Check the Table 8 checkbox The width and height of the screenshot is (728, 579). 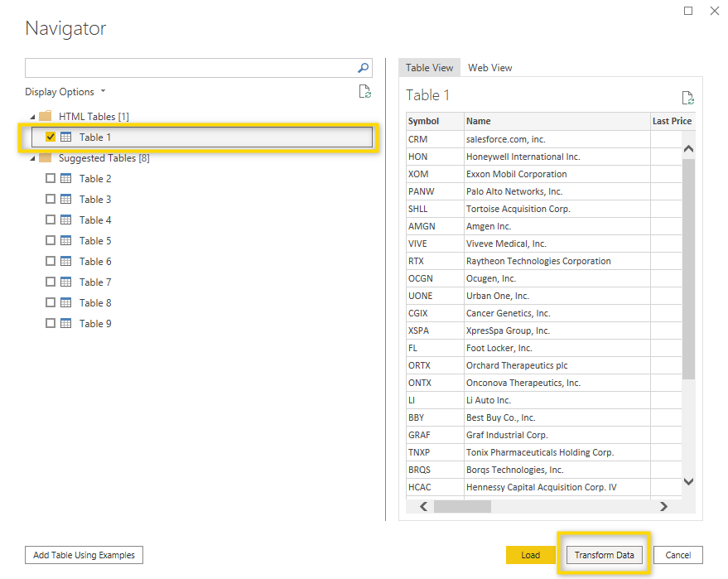point(51,302)
